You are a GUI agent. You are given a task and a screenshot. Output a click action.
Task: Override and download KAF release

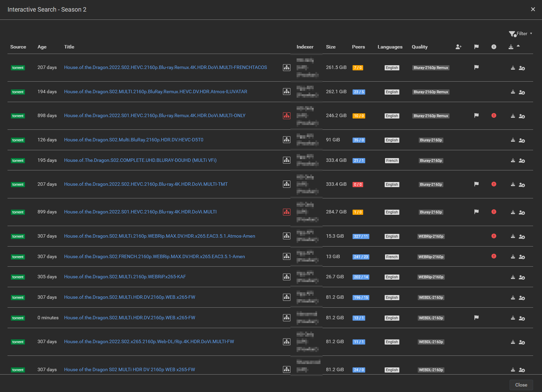(x=522, y=277)
